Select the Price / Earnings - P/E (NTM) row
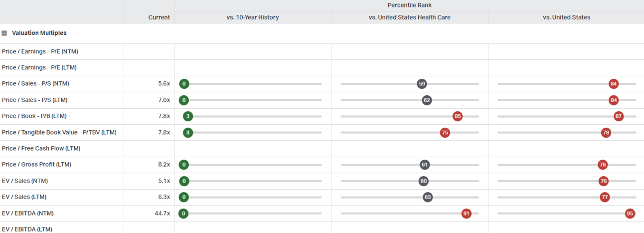644x233 pixels. coord(322,51)
